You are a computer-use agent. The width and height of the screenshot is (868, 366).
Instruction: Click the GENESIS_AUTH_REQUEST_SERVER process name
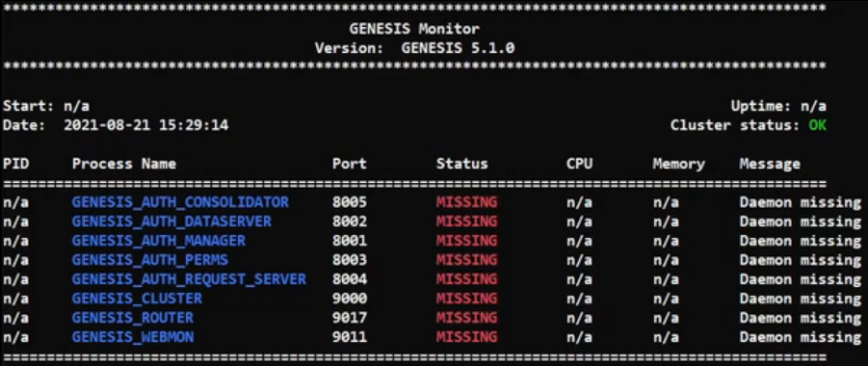coord(189,279)
